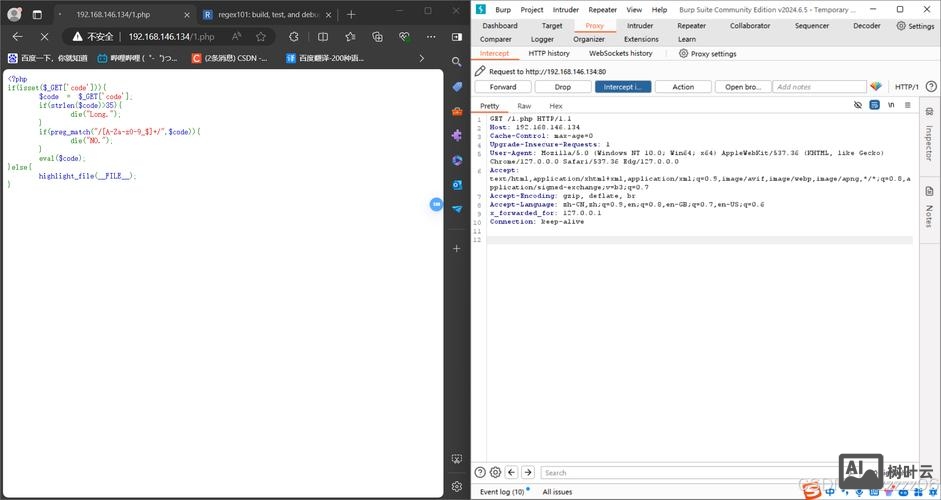Toggle split screen in Edge
The height and width of the screenshot is (500, 941).
323,37
